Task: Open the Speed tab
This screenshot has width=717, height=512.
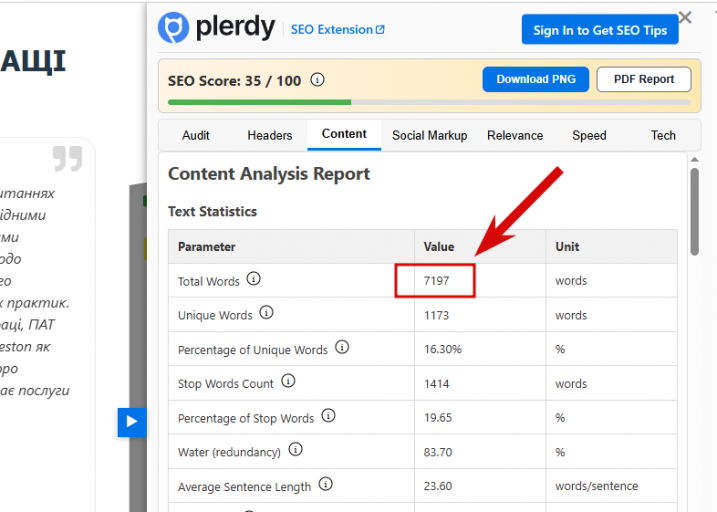Action: 589,135
